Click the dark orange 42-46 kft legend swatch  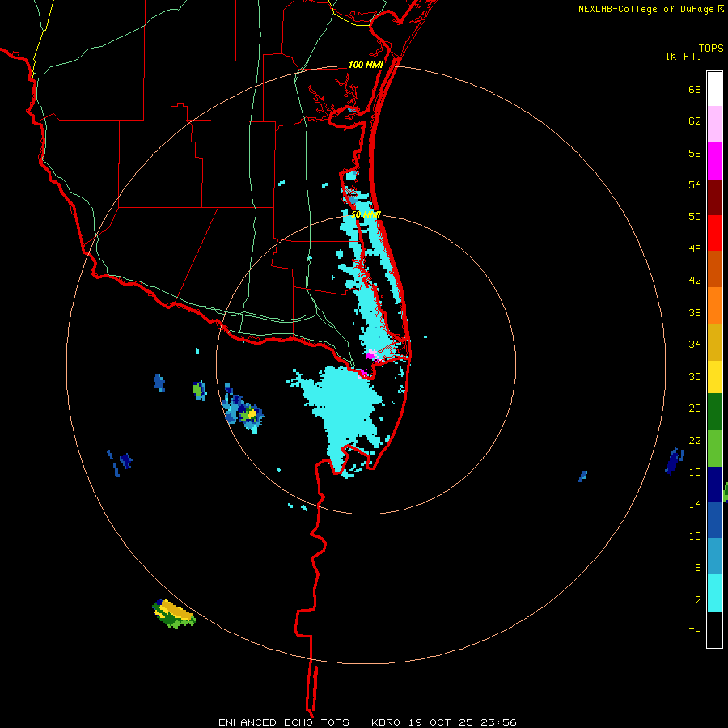714,269
